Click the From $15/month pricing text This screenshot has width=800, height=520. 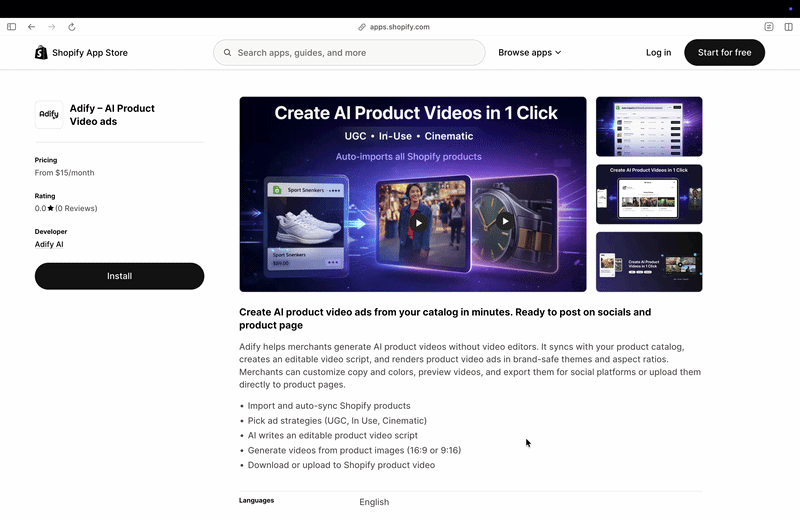[x=64, y=172]
